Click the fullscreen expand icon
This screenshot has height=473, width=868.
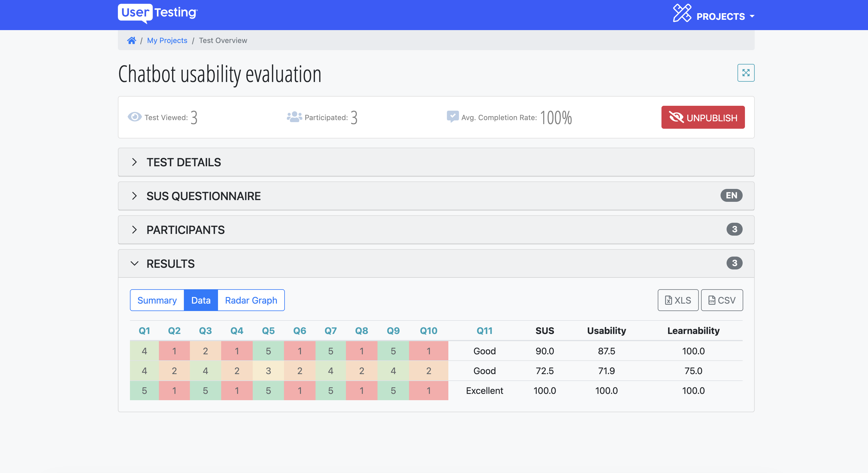746,73
